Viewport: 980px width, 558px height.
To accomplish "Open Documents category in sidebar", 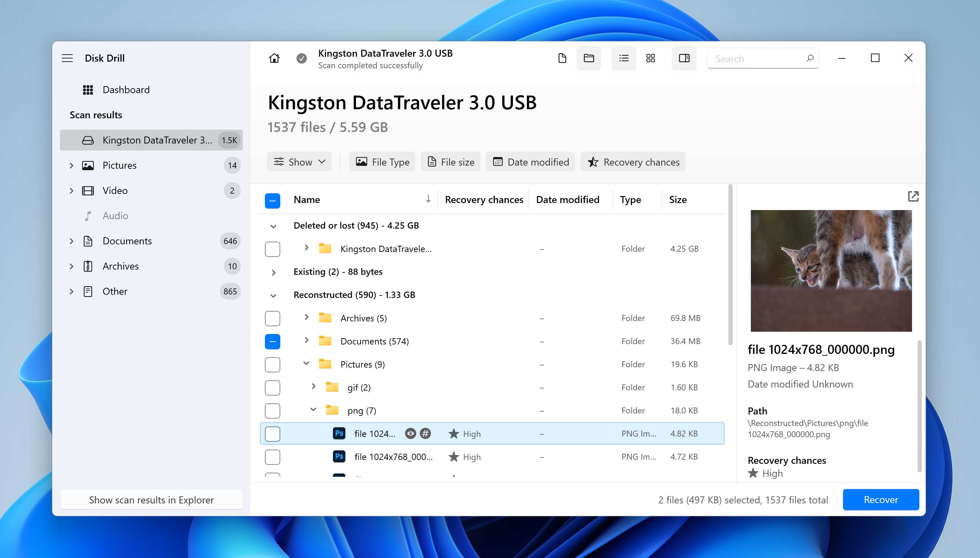I will click(x=151, y=241).
